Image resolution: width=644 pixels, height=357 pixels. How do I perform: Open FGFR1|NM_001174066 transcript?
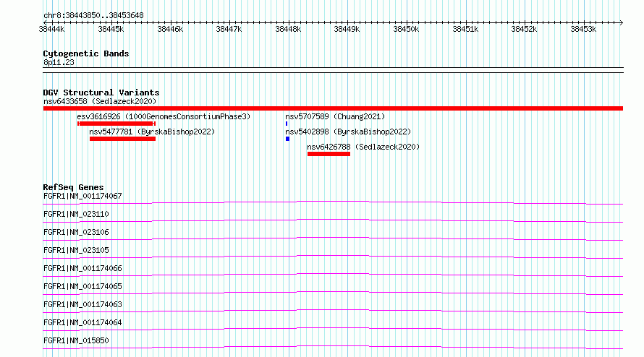pyautogui.click(x=82, y=268)
